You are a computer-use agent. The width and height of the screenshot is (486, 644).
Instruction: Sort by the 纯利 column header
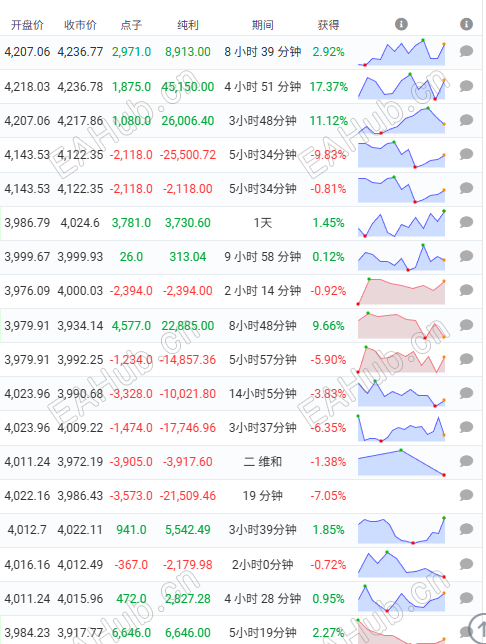[188, 25]
